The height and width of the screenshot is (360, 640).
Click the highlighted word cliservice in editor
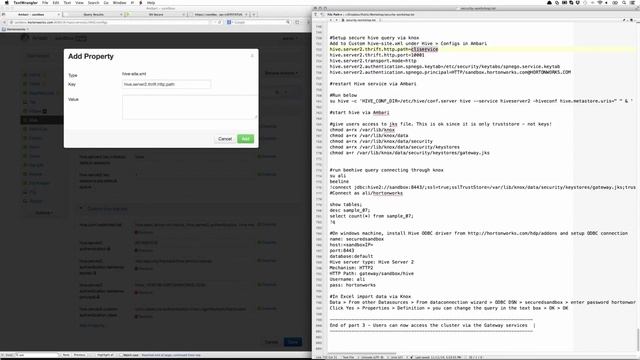424,49
